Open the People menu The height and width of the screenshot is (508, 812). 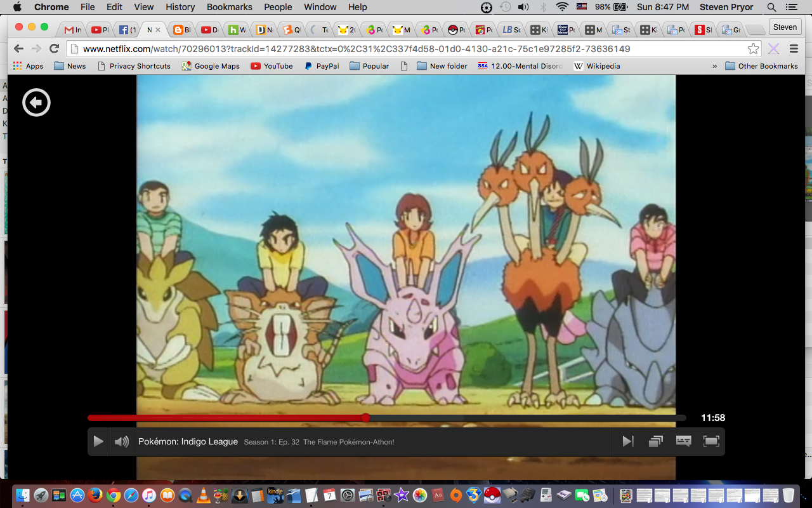click(278, 7)
